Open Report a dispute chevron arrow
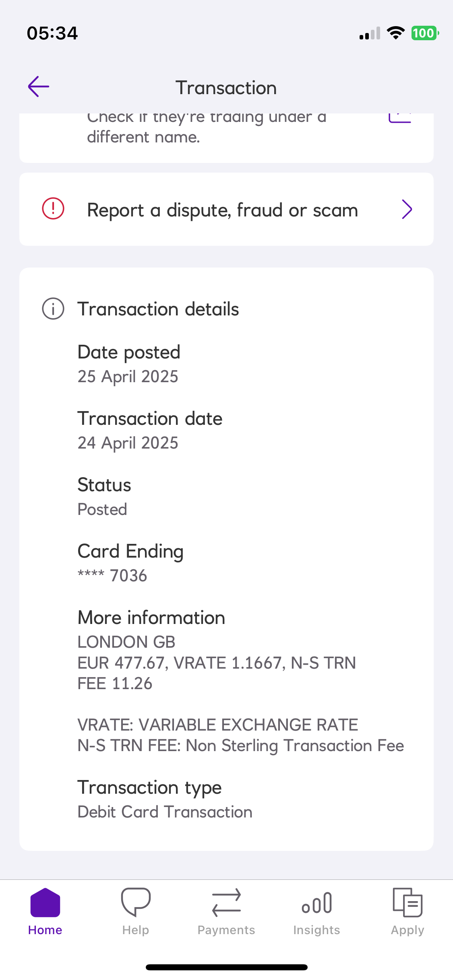 407,209
